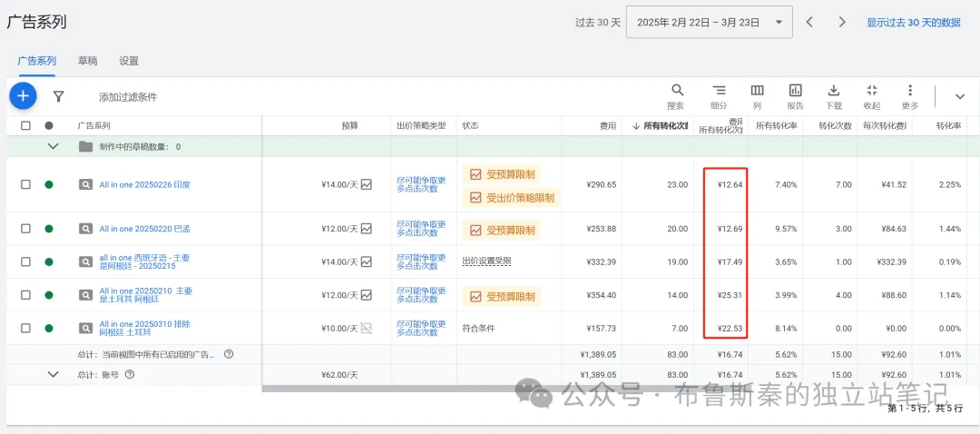Click search campaign type icon for 巴孟 row

point(85,229)
